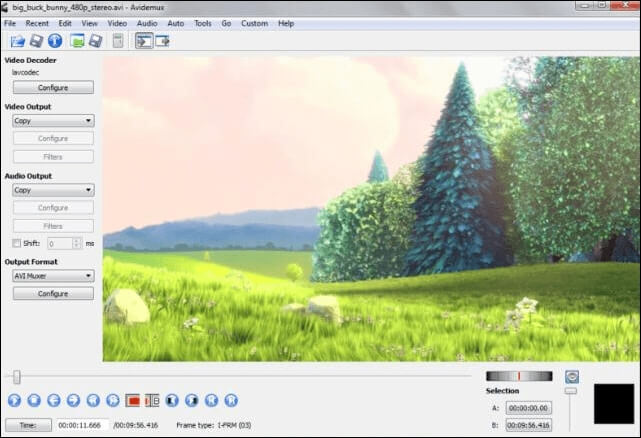Click the Save Project floppy icon

(x=95, y=41)
